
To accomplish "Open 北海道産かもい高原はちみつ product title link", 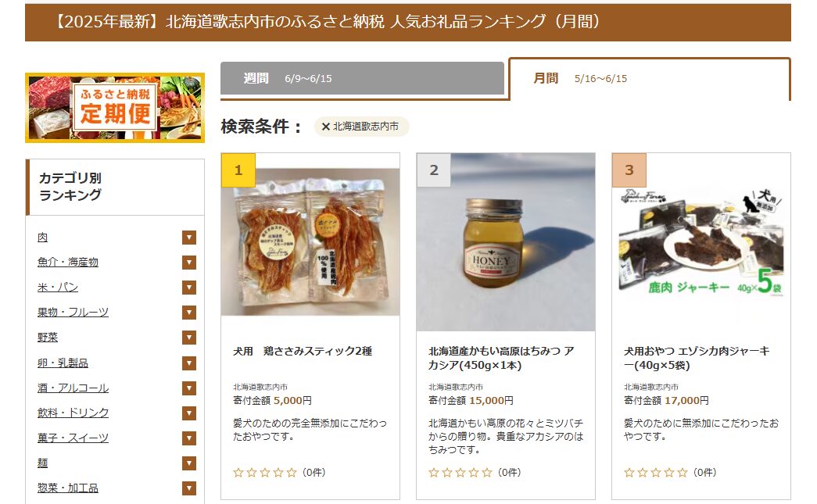I will coord(501,358).
